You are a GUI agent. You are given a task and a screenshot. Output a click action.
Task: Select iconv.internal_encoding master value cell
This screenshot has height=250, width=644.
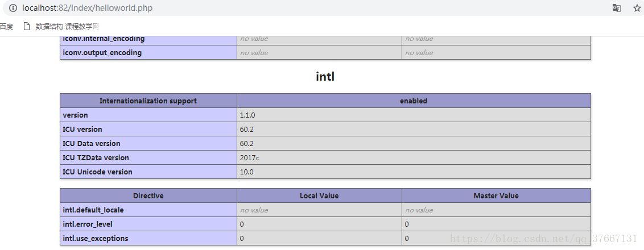(x=496, y=40)
